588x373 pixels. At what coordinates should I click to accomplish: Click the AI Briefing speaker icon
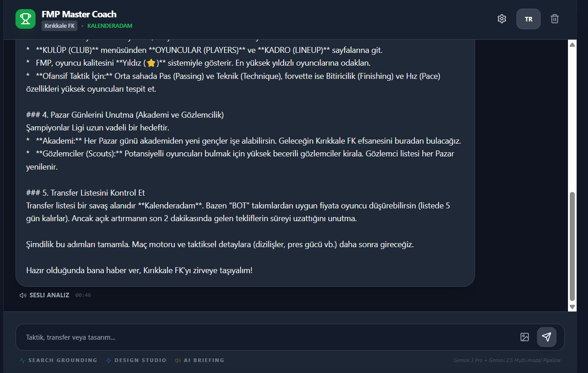178,360
